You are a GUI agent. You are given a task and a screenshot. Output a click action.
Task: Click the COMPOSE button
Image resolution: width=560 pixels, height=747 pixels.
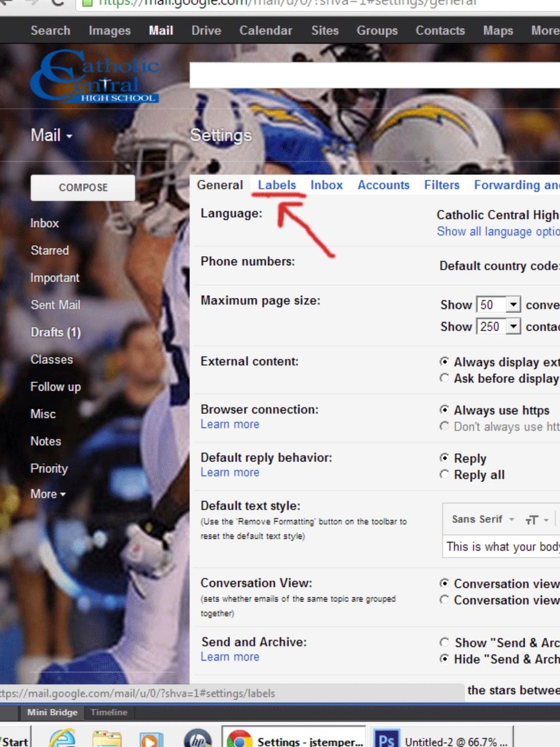pos(83,187)
